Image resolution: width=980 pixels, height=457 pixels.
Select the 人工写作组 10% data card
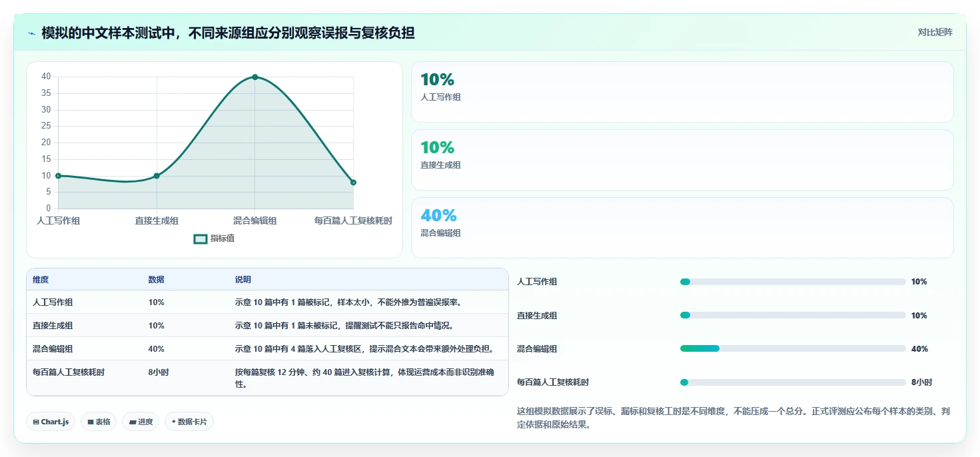(682, 92)
